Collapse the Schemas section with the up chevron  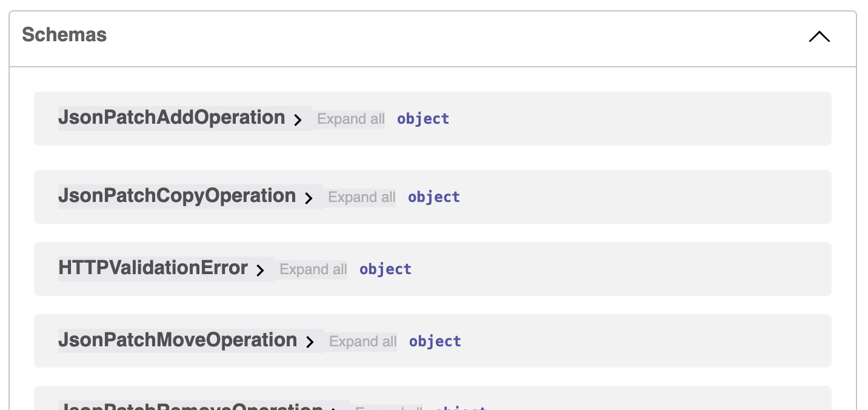[819, 36]
